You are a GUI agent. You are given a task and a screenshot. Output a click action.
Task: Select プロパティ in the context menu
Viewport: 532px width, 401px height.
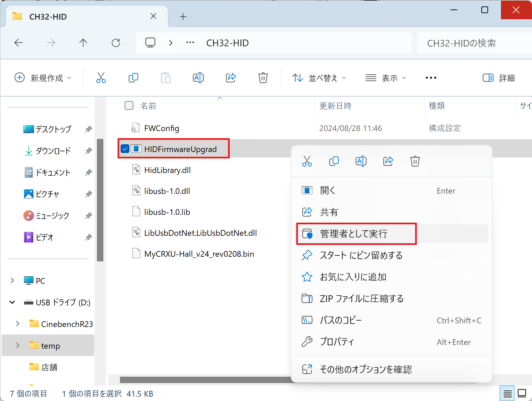[337, 342]
